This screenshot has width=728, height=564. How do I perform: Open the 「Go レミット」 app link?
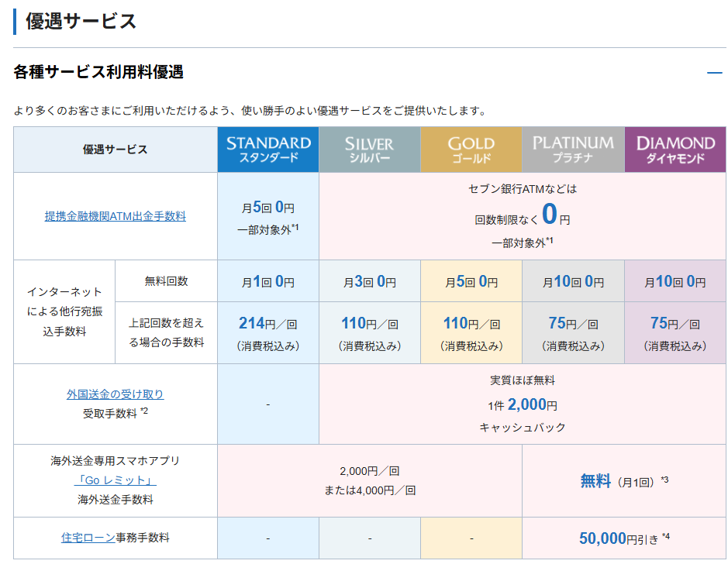(x=115, y=480)
